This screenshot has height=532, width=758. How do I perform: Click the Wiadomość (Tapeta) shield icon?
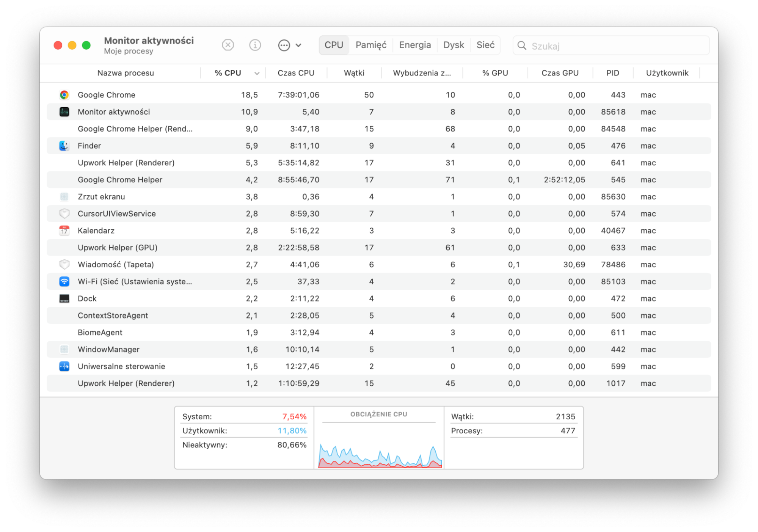pos(64,264)
